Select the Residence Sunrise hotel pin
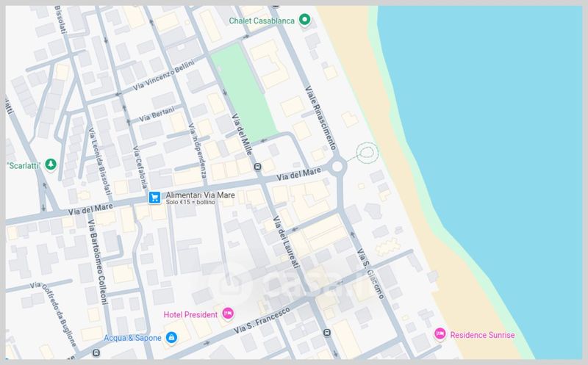Screen dimensions: 588x365 pos(440,334)
